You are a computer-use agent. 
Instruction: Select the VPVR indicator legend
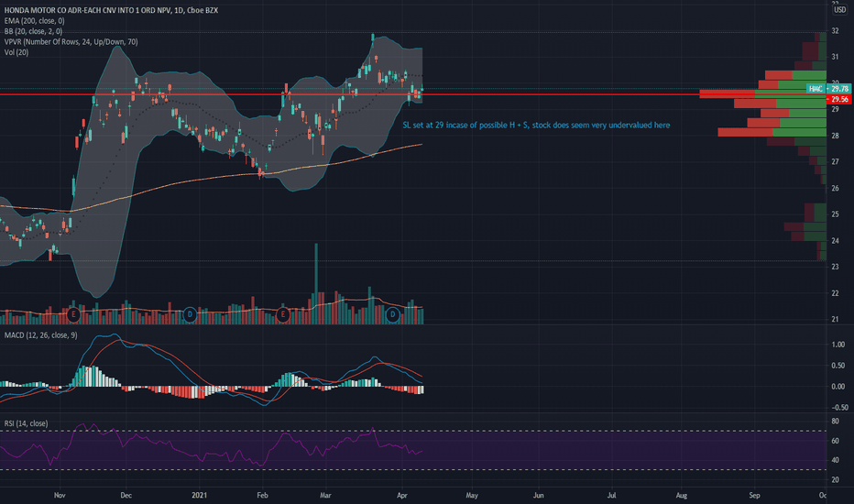click(71, 42)
